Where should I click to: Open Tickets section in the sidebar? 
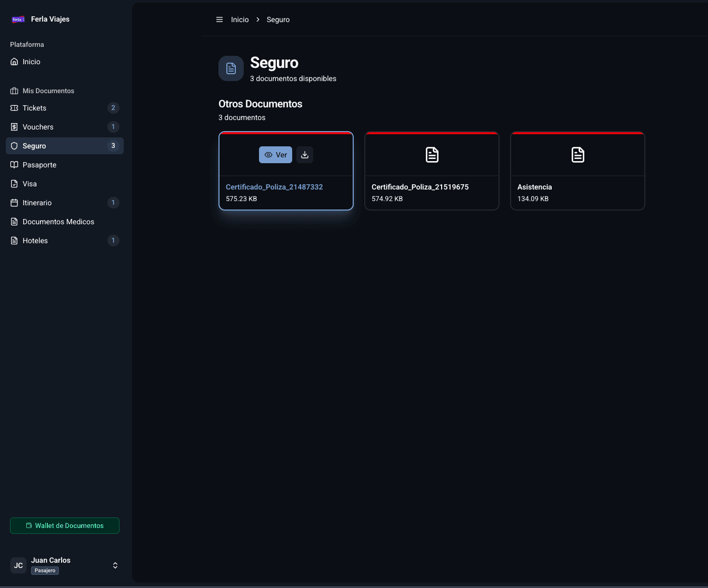(x=35, y=108)
